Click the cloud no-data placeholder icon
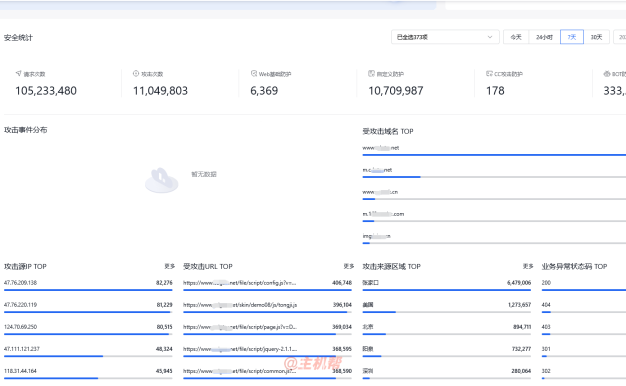Screen dimensions: 626x386 161,180
